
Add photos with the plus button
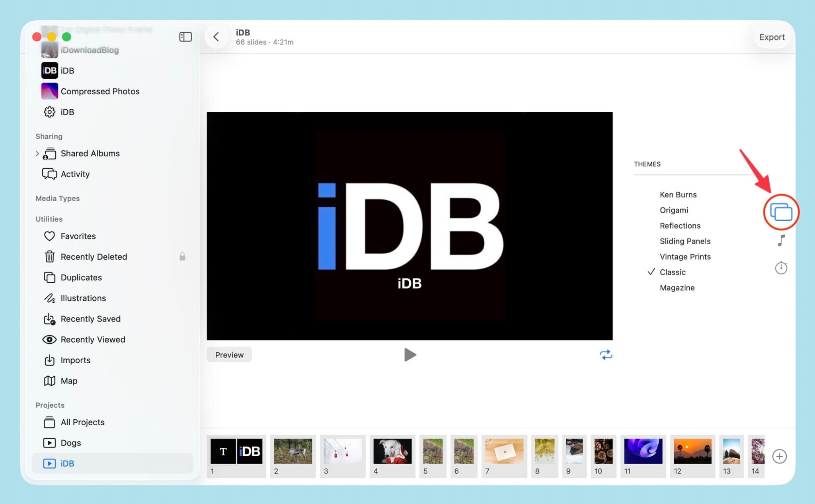pos(779,456)
